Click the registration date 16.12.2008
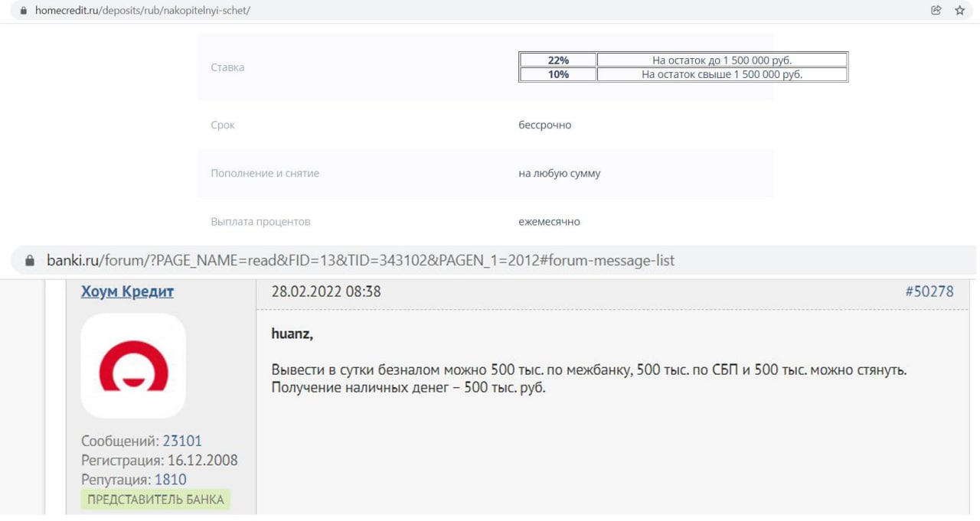Screen dimensions: 980x521 click(x=202, y=461)
